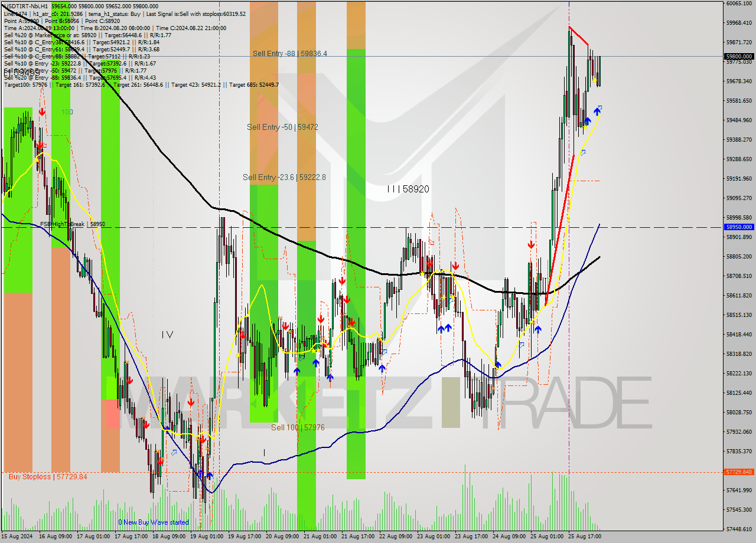Select the orange 57729.840 price tag
The image size is (756, 543).
pos(739,472)
